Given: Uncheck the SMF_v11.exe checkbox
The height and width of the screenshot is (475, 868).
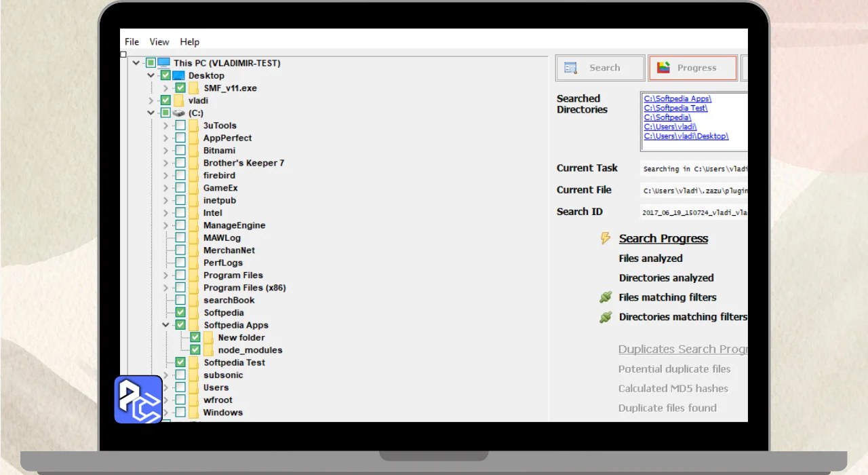Looking at the screenshot, I should [180, 88].
